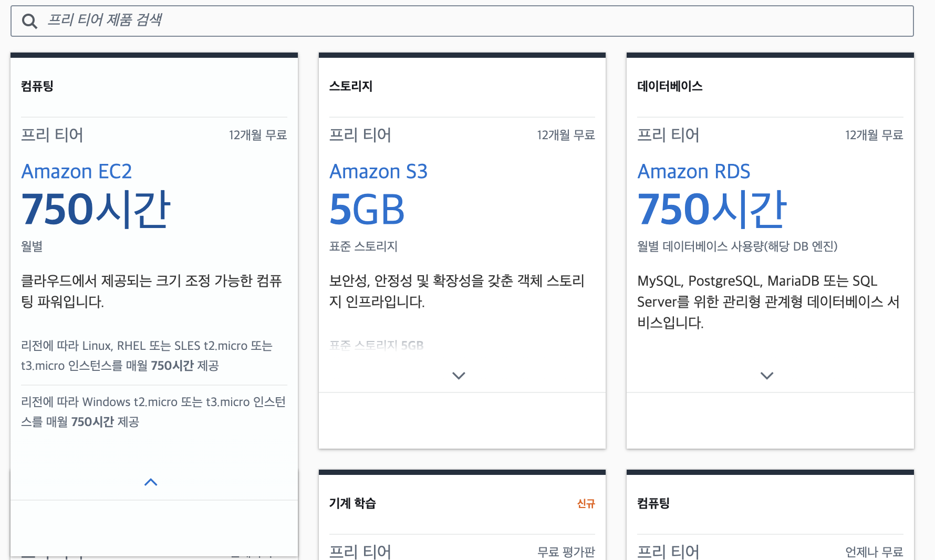Expand the Amazon S3 card details
The height and width of the screenshot is (560, 935).
point(459,376)
